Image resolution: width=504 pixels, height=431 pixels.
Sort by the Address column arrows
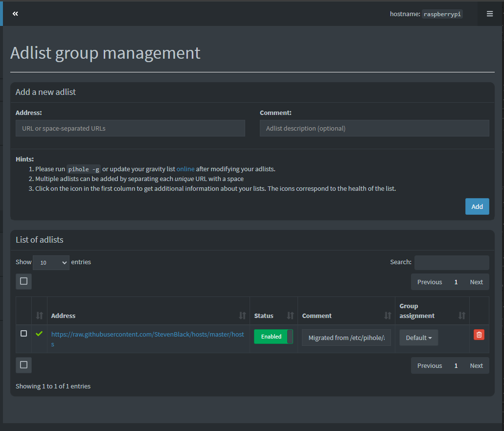pyautogui.click(x=242, y=316)
